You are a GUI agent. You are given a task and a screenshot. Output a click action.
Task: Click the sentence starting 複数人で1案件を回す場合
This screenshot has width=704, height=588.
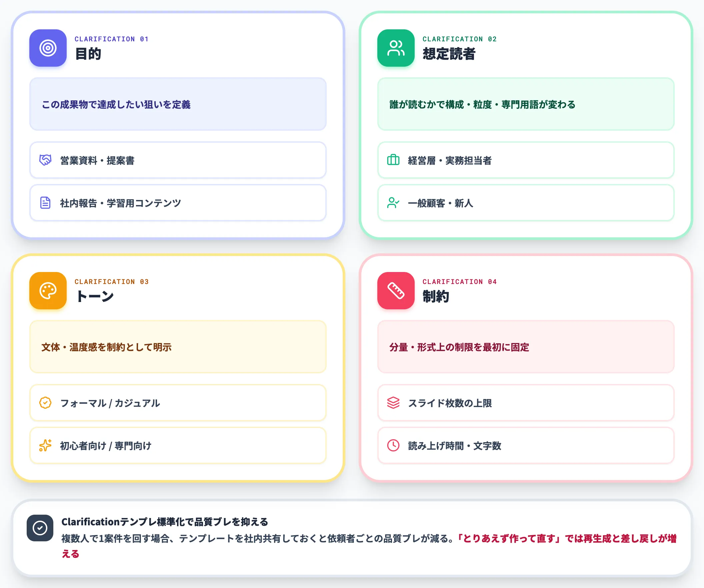(258, 539)
